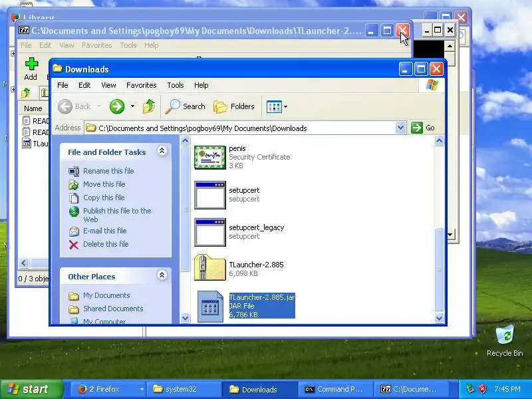Screen dimensions: 532x399
Task: Click the task pane scroll-up arrow
Action: pos(186,140)
